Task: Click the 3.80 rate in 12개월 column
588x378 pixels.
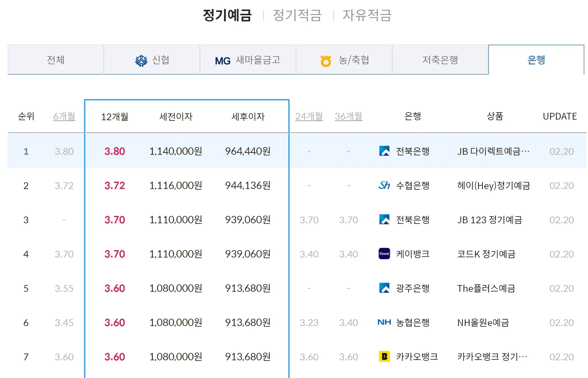Action: tap(115, 151)
